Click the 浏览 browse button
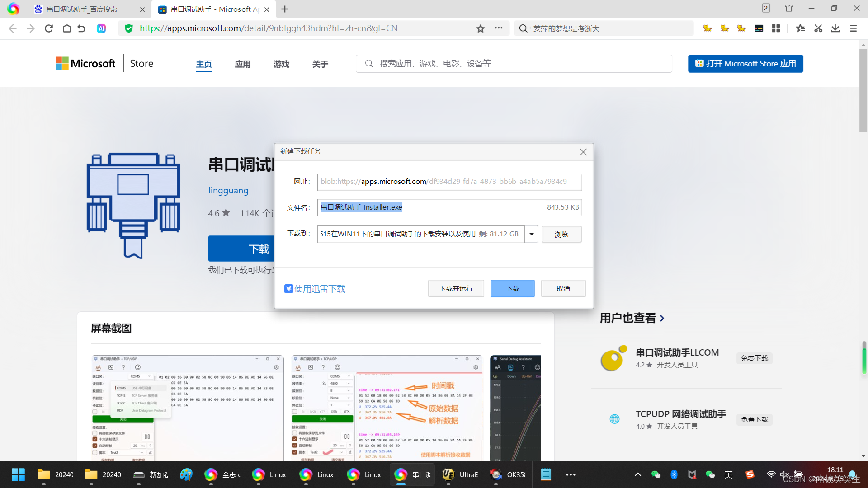Screen dimensions: 868x488 click(x=561, y=234)
